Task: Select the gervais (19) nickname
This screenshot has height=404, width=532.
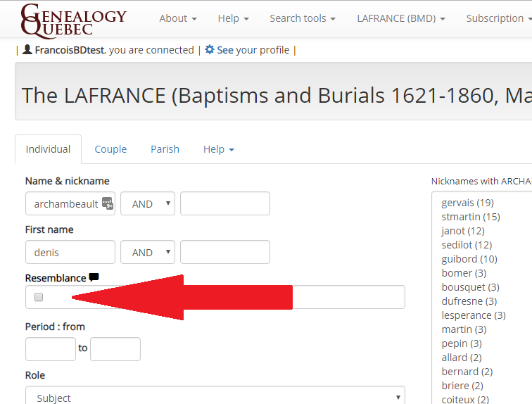Action: tap(467, 203)
